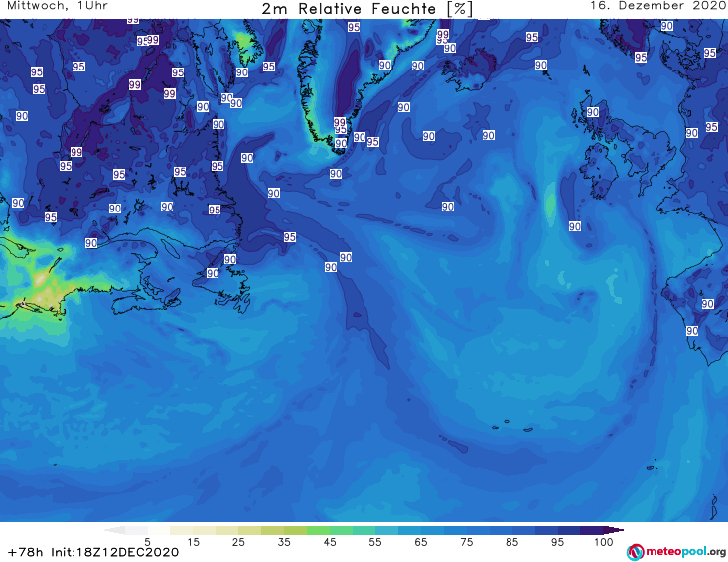Pick the pale grey arrow tip starting the colorbar
728x562 pixels.
(114, 530)
